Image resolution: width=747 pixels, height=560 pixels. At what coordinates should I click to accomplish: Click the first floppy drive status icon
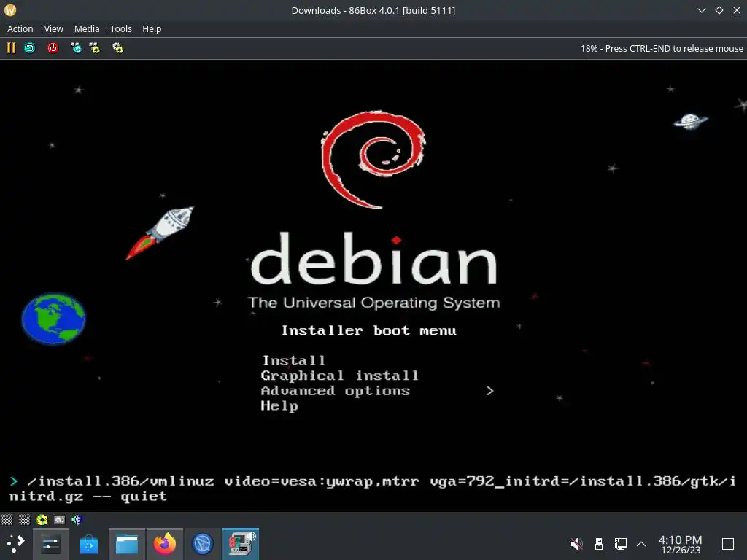click(x=7, y=519)
